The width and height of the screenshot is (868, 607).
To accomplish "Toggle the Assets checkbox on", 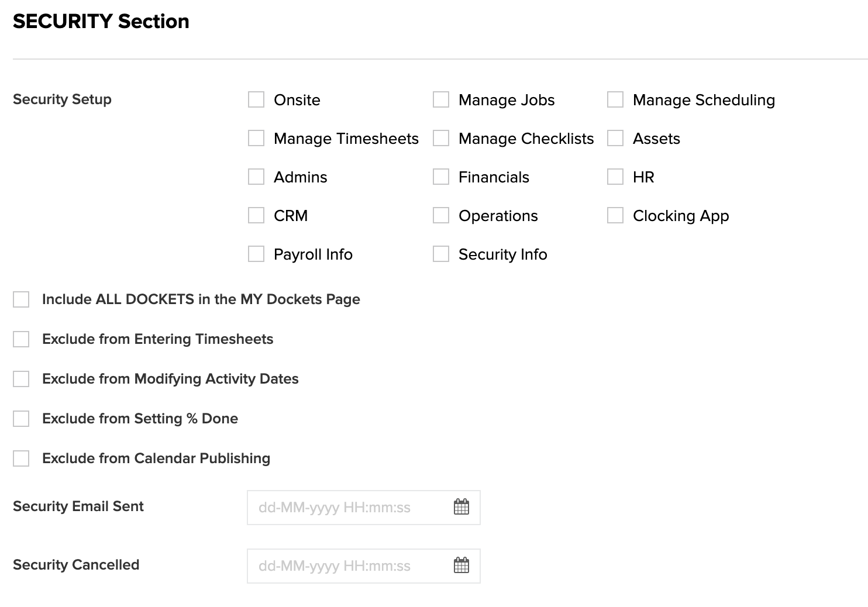I will pyautogui.click(x=615, y=138).
